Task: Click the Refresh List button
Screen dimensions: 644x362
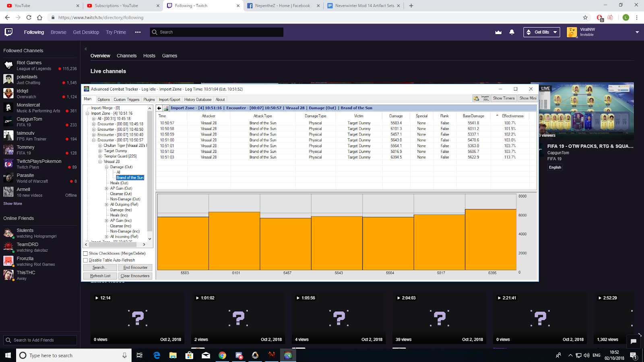Action: [100, 276]
